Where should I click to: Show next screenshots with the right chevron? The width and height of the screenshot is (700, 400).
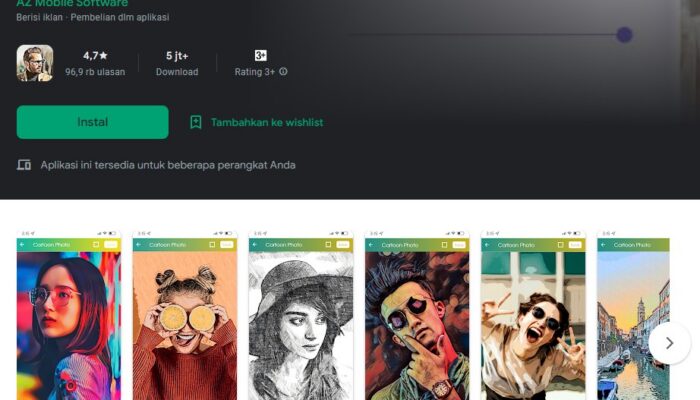point(669,343)
